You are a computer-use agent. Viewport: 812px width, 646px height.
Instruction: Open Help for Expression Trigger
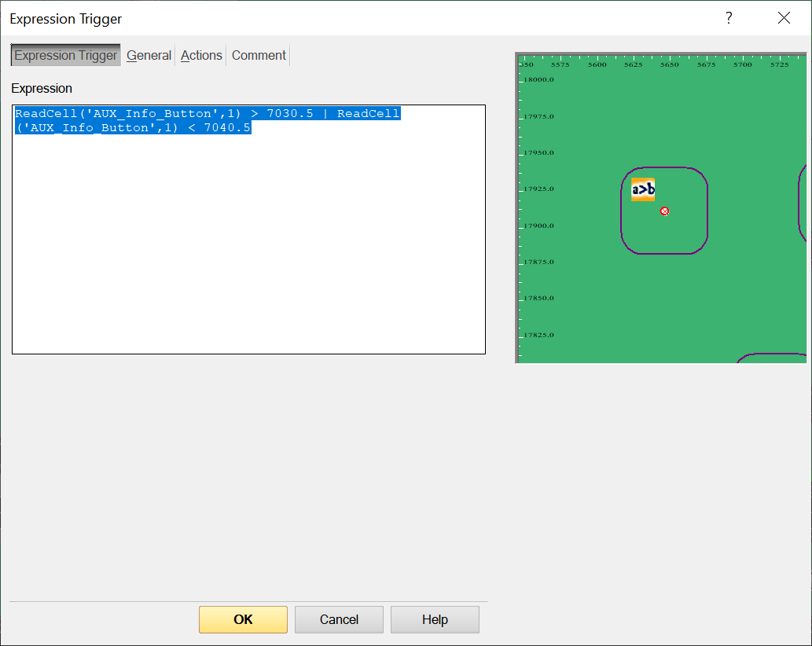(435, 619)
